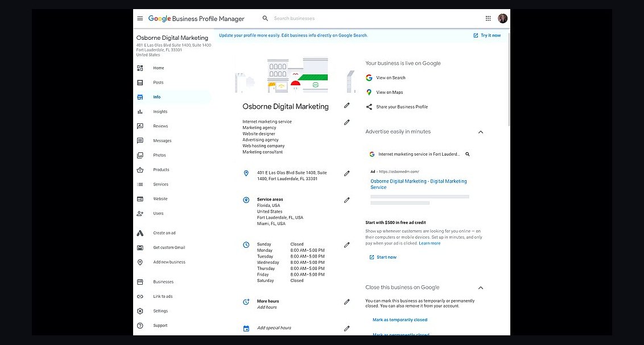The height and width of the screenshot is (345, 644).
Task: Open the Osborne Digital Marketing ad headline
Action: point(419,184)
